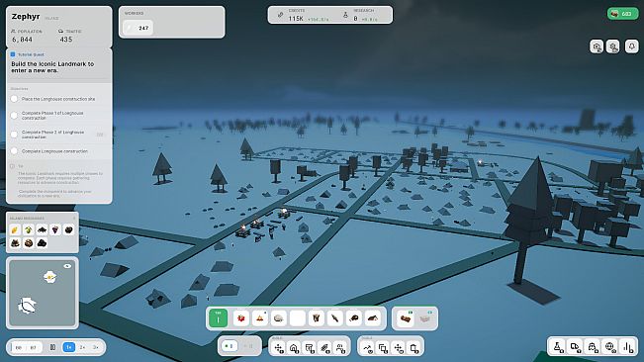Viewport: 644px width, 362px height.
Task: Click the green 603 resource counter
Action: pyautogui.click(x=622, y=14)
